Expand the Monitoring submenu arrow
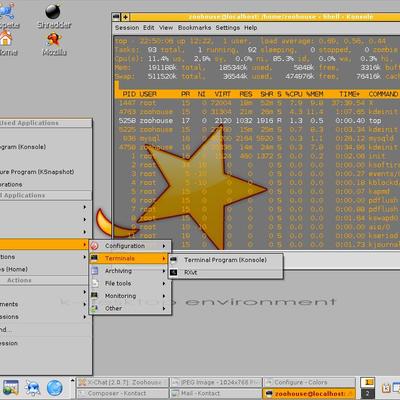 (164, 296)
